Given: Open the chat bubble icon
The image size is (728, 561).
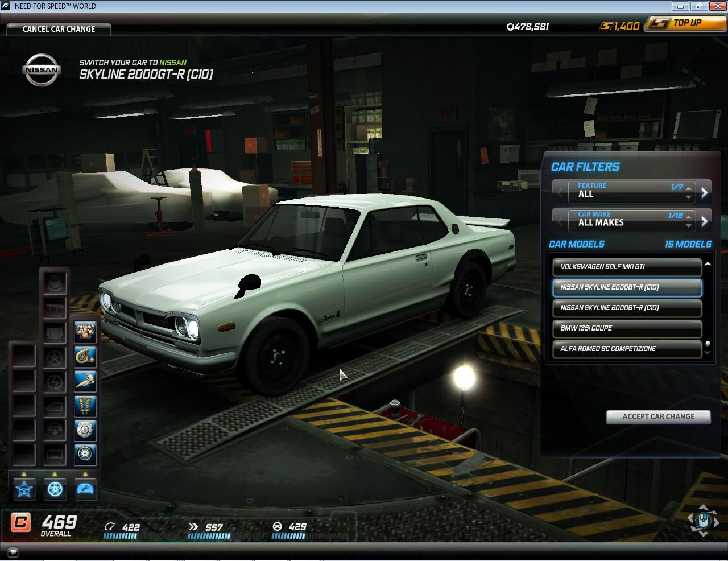Looking at the screenshot, I should (13, 552).
